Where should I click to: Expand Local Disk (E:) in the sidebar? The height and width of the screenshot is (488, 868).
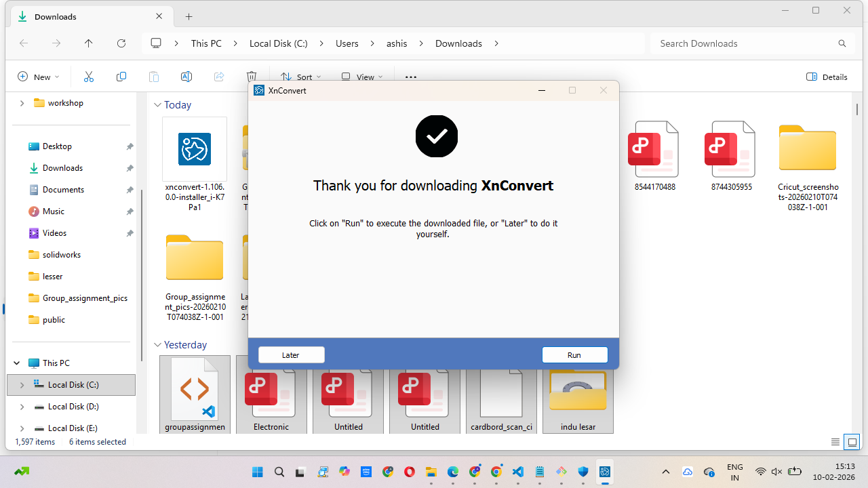(22, 428)
